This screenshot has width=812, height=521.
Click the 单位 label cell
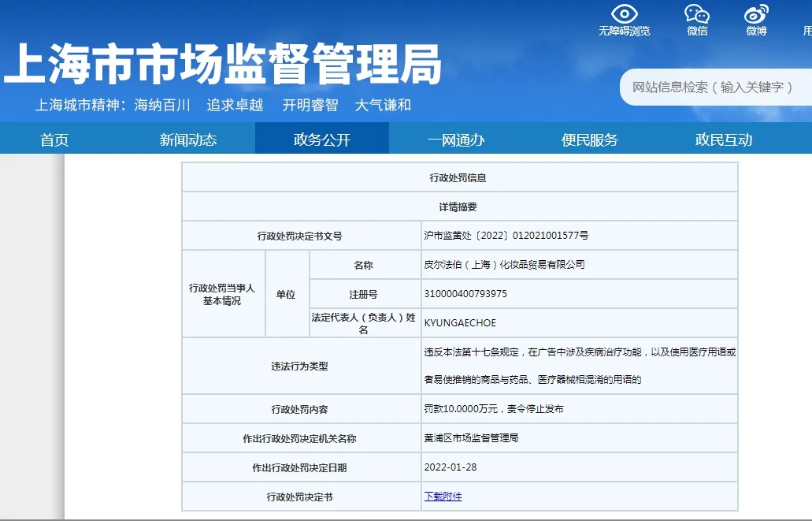[287, 294]
